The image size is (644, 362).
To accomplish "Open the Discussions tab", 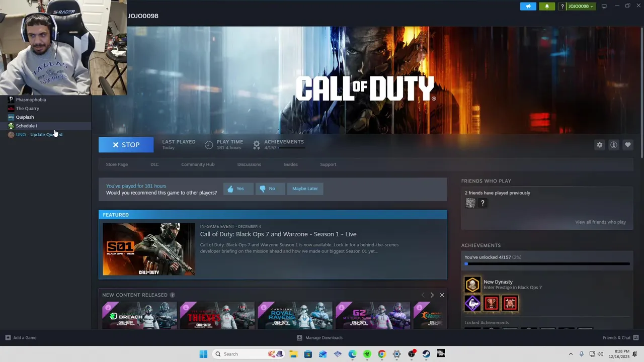I will 249,164.
